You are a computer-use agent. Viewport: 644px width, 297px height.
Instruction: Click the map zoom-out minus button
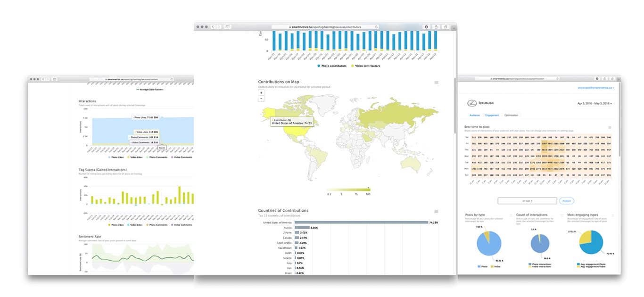coord(261,99)
